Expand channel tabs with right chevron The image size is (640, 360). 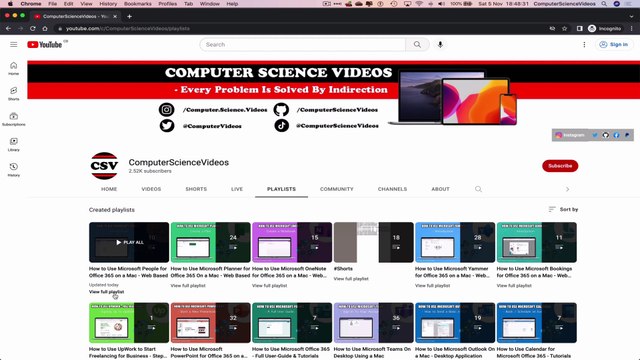tap(567, 189)
